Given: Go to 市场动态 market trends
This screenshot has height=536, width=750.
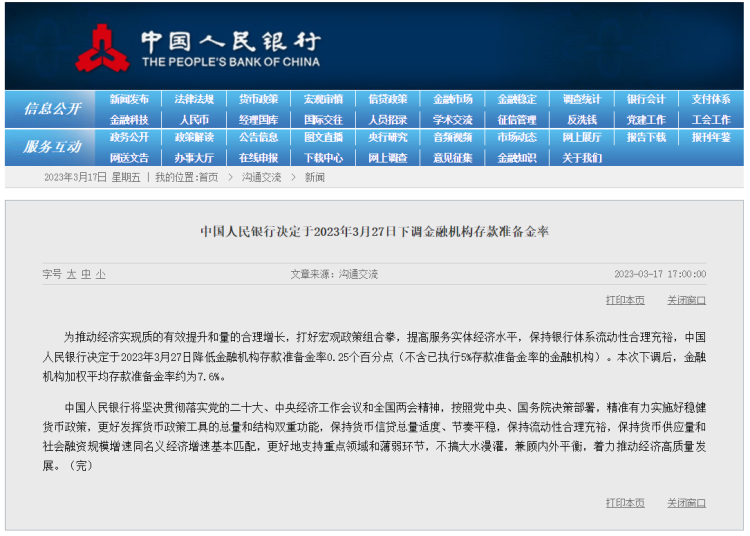Looking at the screenshot, I should click(517, 137).
